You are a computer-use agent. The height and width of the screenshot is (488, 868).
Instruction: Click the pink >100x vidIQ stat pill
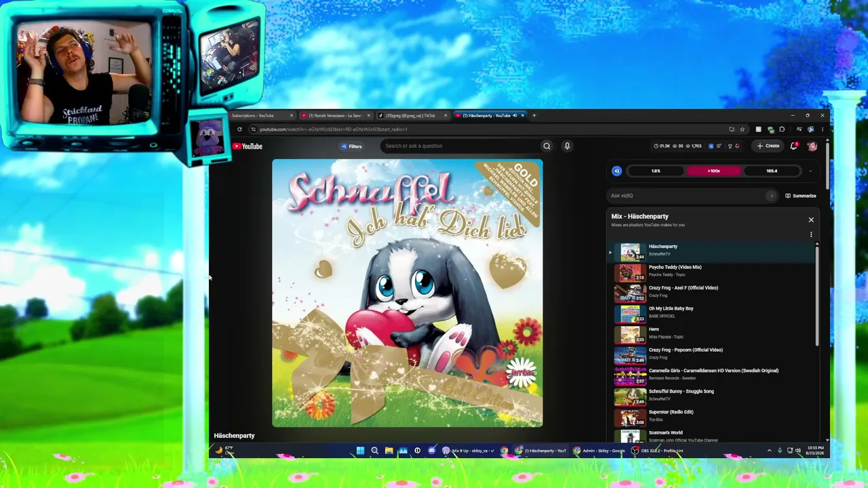714,171
